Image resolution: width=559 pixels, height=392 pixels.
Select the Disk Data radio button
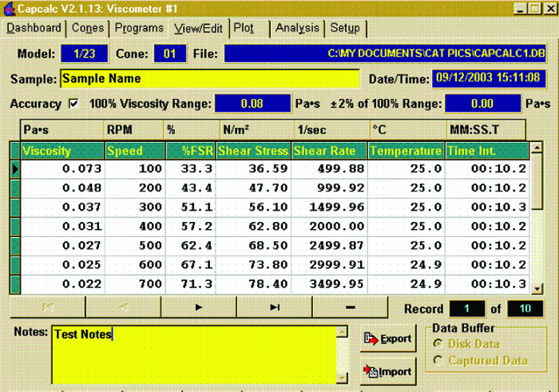tap(438, 343)
